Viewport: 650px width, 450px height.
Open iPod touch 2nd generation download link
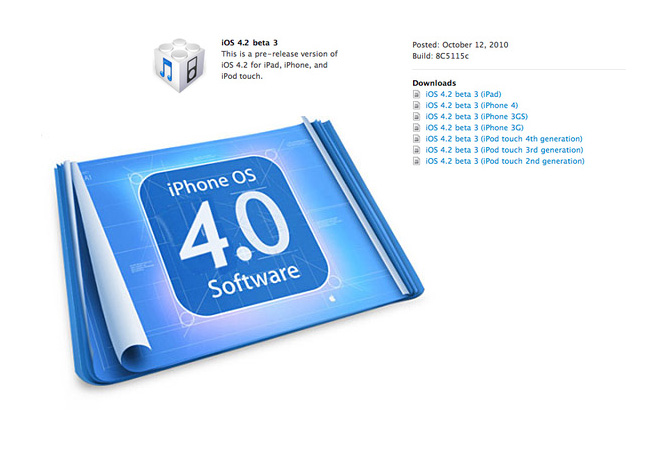[x=504, y=160]
